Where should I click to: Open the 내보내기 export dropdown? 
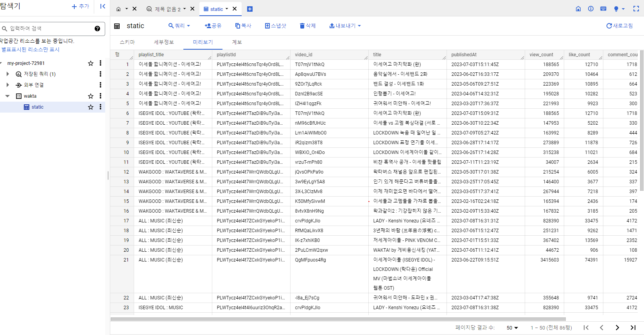tap(345, 26)
